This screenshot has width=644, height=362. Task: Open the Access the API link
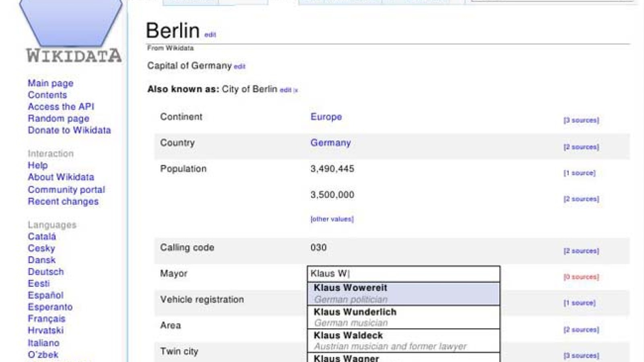click(x=61, y=107)
